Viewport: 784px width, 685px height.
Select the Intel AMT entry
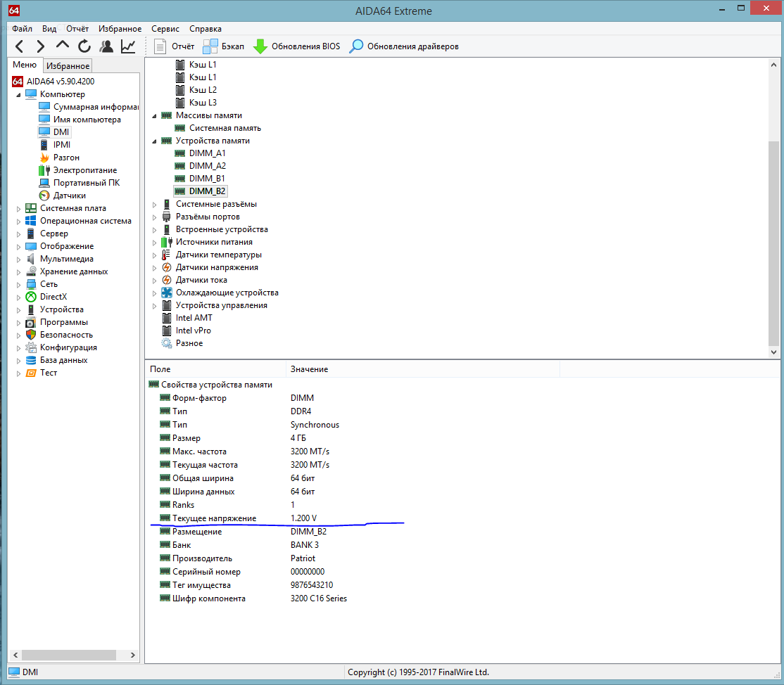click(x=187, y=318)
